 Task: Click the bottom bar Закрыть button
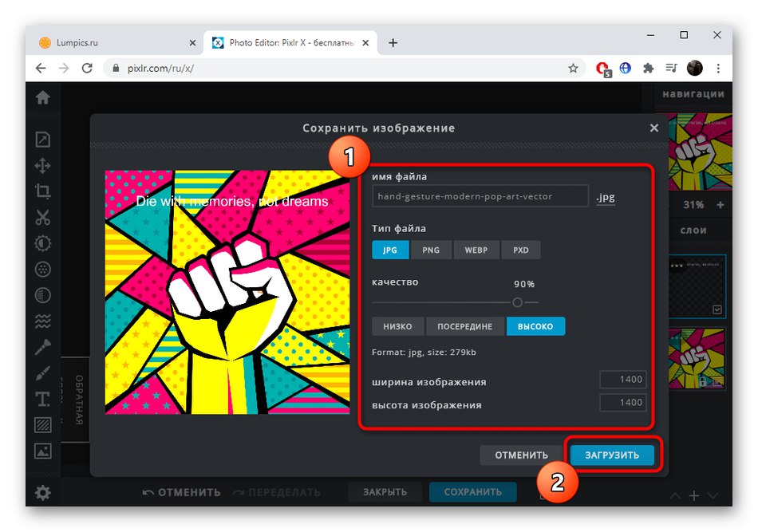coord(385,492)
